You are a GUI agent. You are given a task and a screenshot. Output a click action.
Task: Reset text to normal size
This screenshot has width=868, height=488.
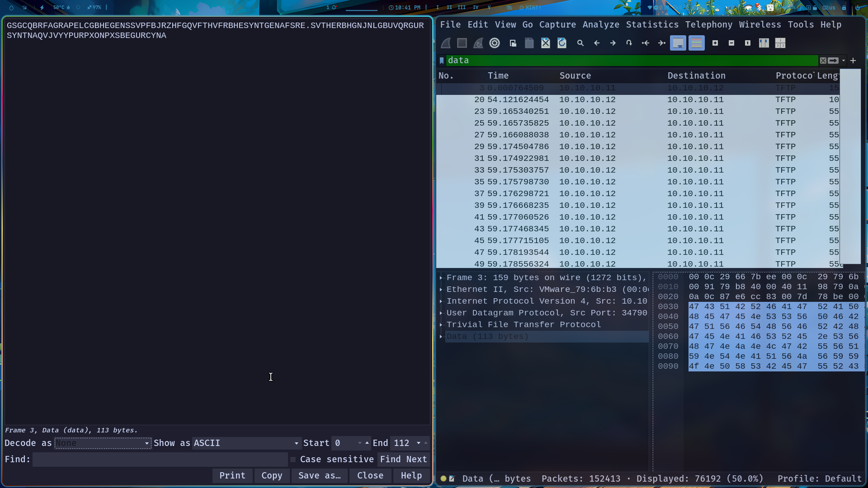click(748, 43)
